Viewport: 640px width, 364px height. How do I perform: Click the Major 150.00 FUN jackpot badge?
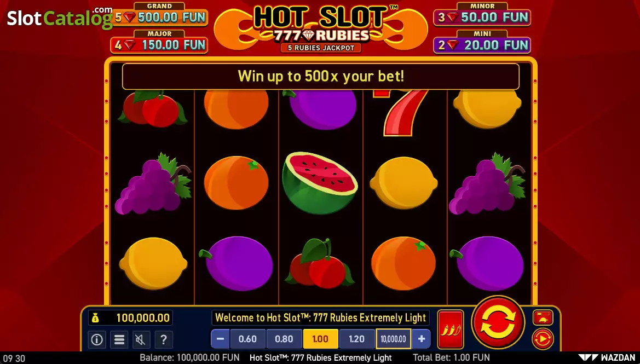click(x=159, y=42)
